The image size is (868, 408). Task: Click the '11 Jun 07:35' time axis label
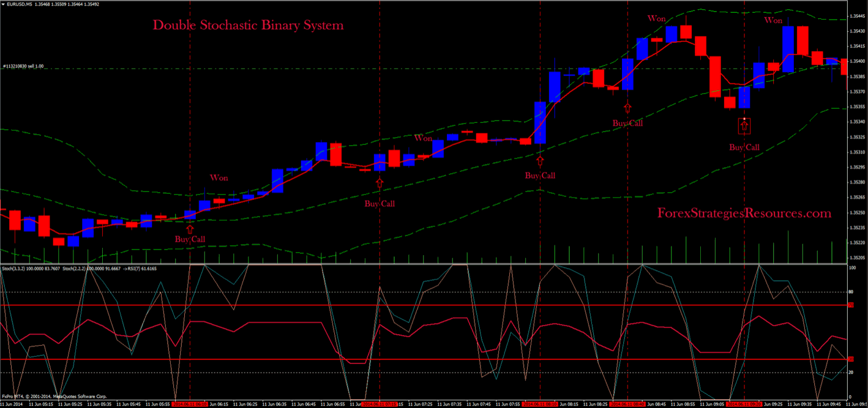pyautogui.click(x=449, y=404)
